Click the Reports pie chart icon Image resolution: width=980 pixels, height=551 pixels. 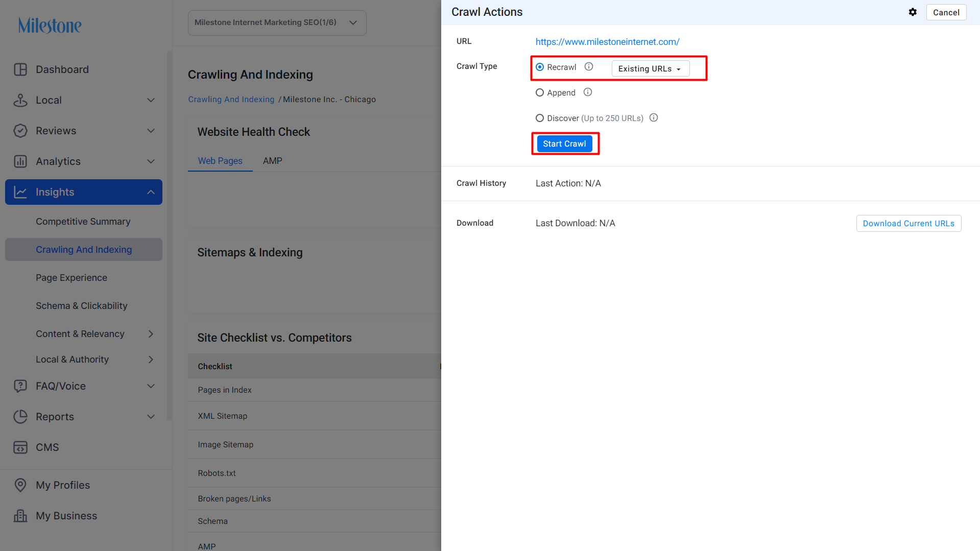20,417
